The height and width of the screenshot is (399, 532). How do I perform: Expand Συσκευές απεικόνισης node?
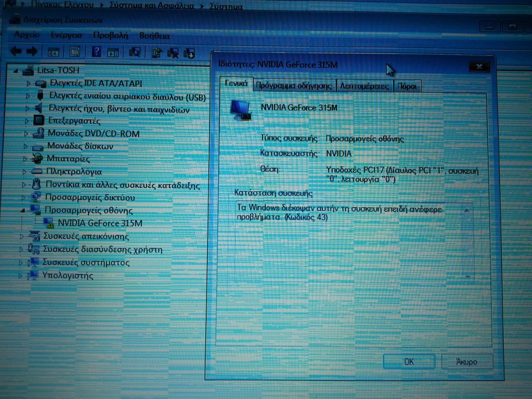22,237
